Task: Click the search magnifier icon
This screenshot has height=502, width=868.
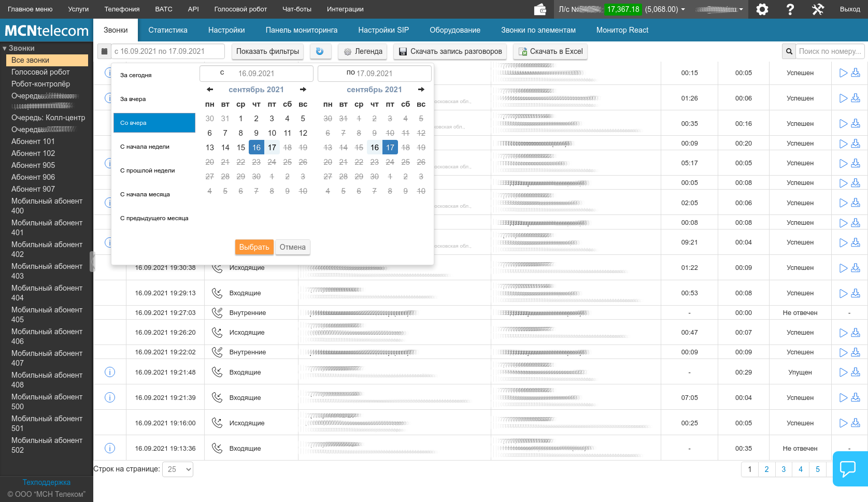Action: tap(789, 51)
